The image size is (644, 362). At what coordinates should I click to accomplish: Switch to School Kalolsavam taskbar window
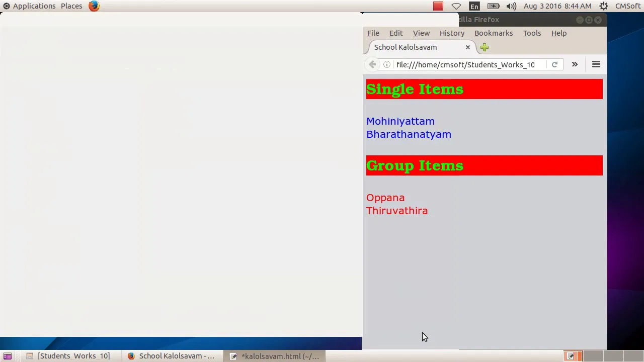171,356
